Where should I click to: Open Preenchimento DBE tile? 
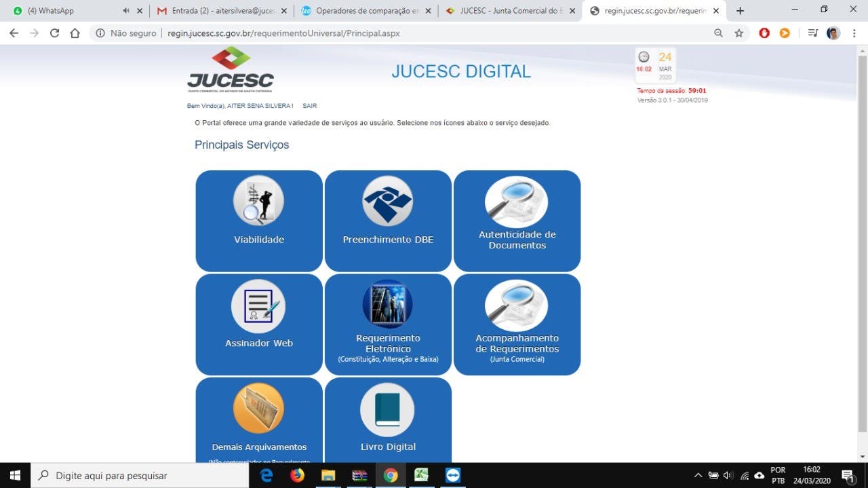click(388, 221)
